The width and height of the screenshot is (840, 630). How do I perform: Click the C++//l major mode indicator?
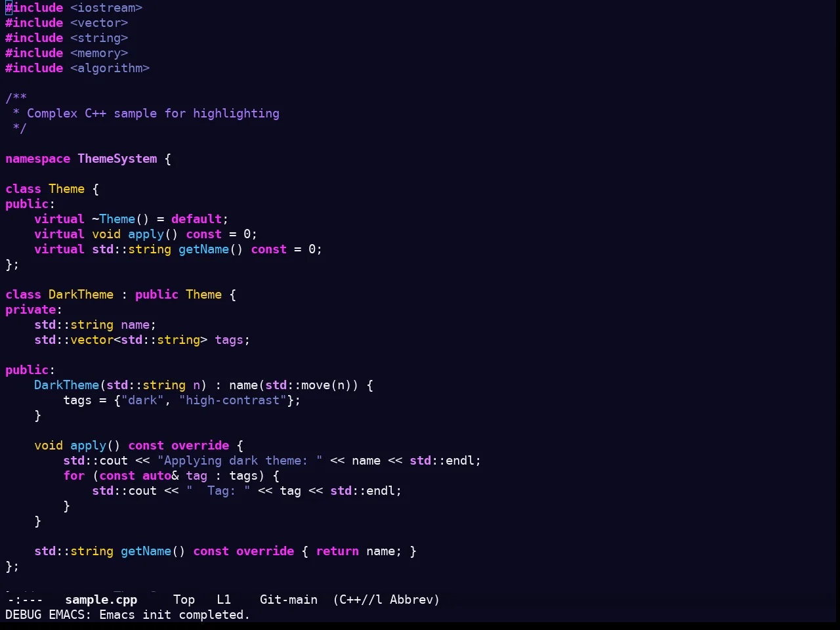pos(358,600)
